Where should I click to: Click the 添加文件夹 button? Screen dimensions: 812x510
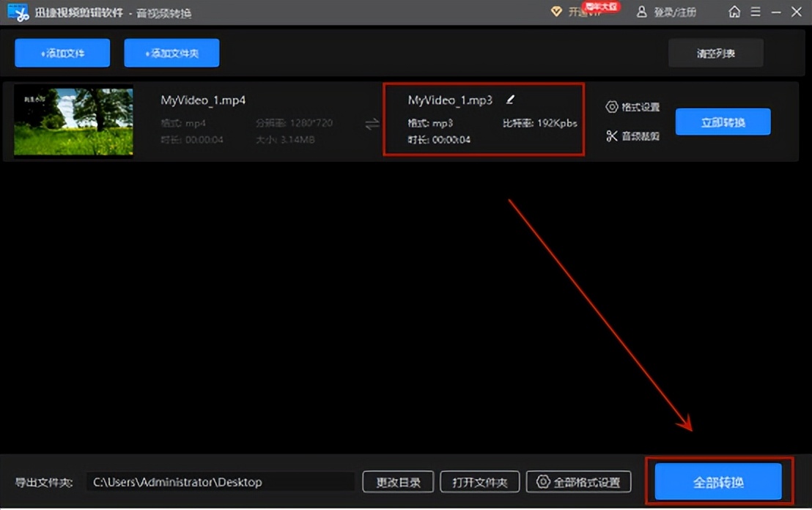(x=171, y=52)
